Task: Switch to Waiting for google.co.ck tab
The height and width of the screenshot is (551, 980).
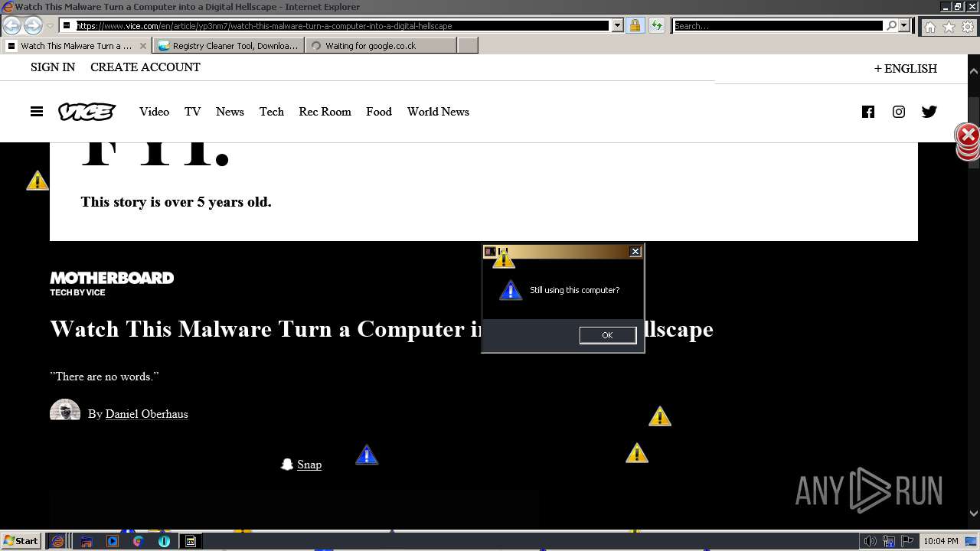Action: [381, 46]
